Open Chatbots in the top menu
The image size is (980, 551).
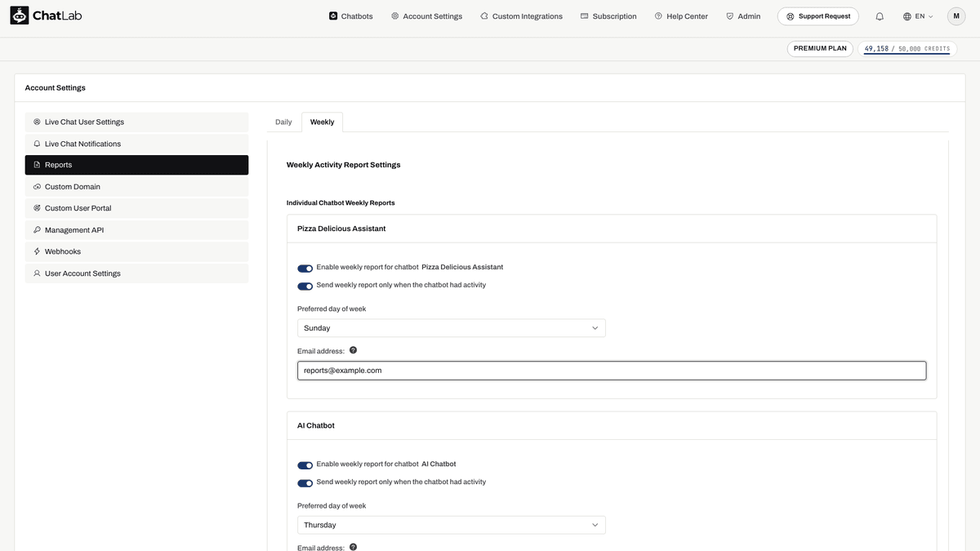351,16
